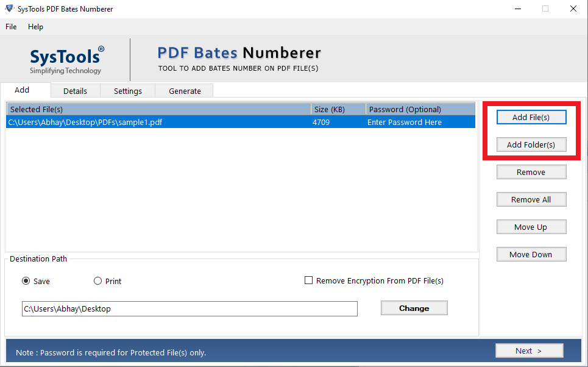
Task: Minimize the PDF Bates Numberer window
Action: click(518, 9)
